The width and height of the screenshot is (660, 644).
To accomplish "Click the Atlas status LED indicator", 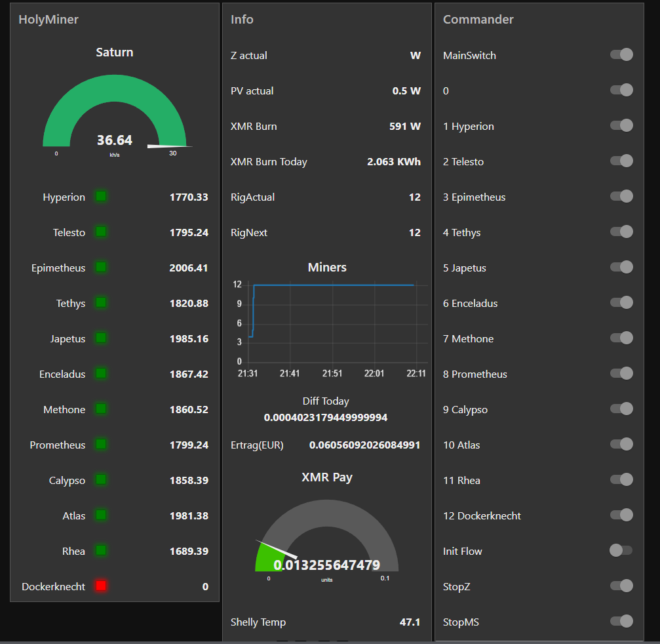I will 101,515.
